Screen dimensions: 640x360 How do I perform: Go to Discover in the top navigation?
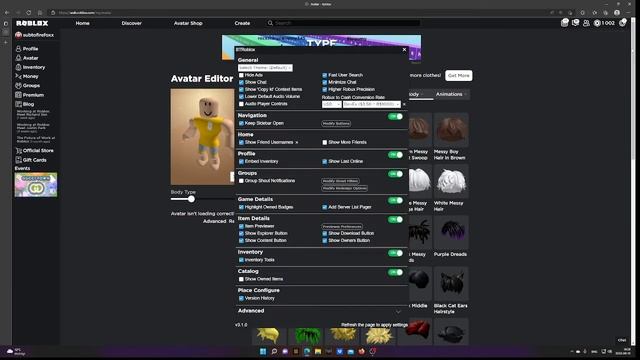coord(131,23)
